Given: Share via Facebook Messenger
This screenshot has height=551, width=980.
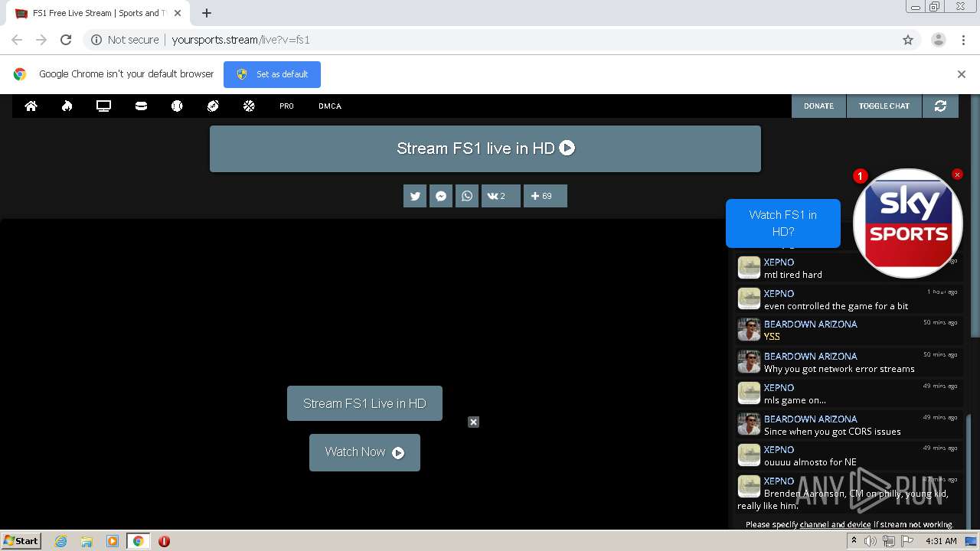Looking at the screenshot, I should click(441, 196).
